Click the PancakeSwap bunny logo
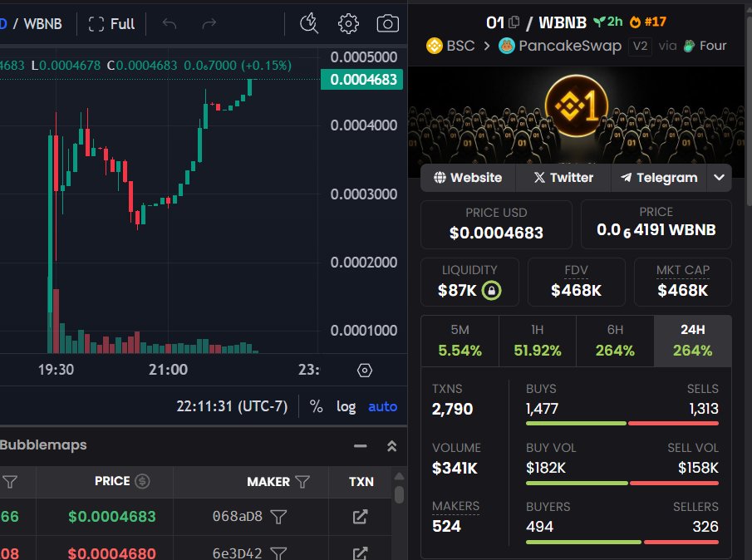Image resolution: width=752 pixels, height=560 pixels. [507, 46]
